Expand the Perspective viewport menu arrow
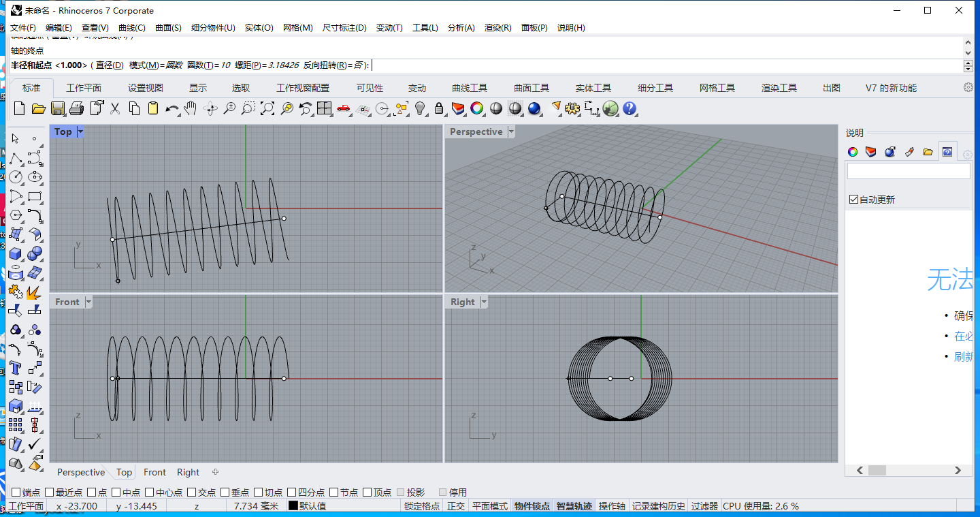Viewport: 980px width, 517px height. [x=510, y=131]
